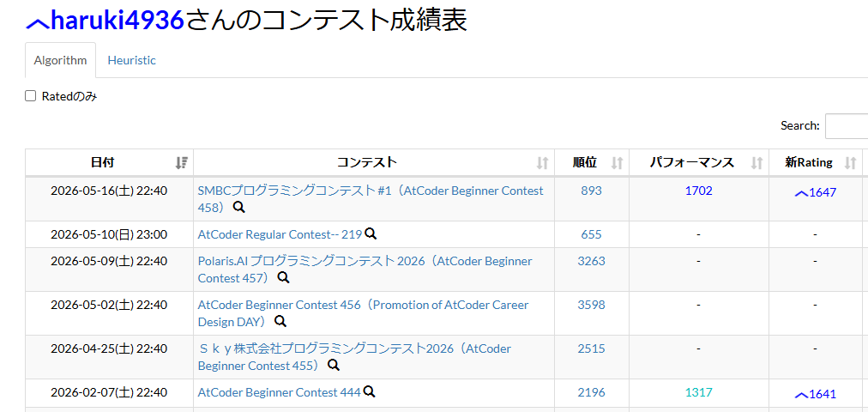Sort table by 日付 column
Image resolution: width=868 pixels, height=412 pixels.
click(x=109, y=163)
